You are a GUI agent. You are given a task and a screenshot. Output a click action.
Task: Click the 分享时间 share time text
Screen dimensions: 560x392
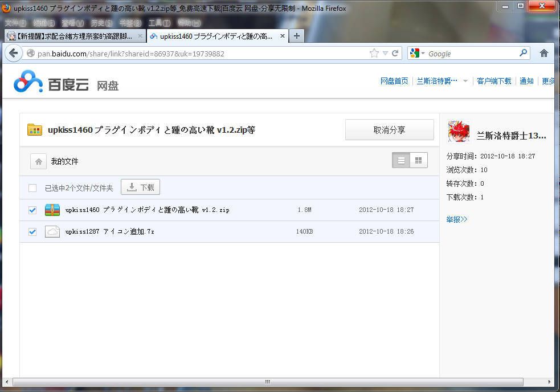click(490, 156)
